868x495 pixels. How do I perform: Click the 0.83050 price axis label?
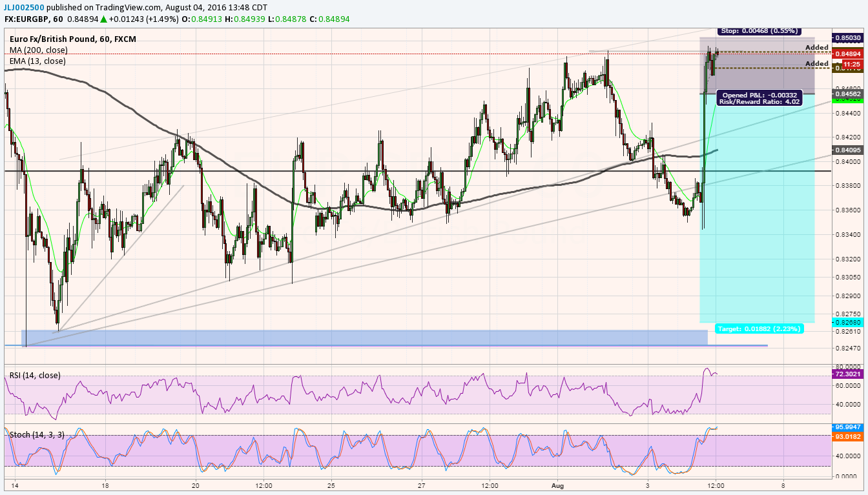847,277
